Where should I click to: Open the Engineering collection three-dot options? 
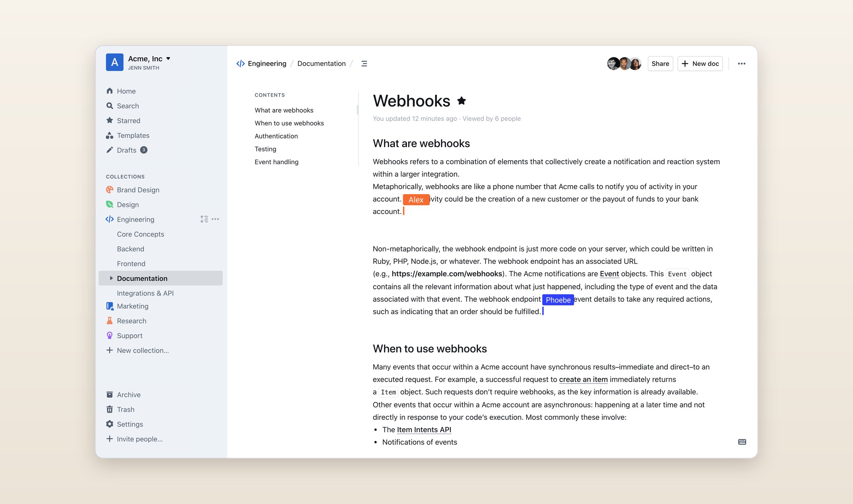215,219
